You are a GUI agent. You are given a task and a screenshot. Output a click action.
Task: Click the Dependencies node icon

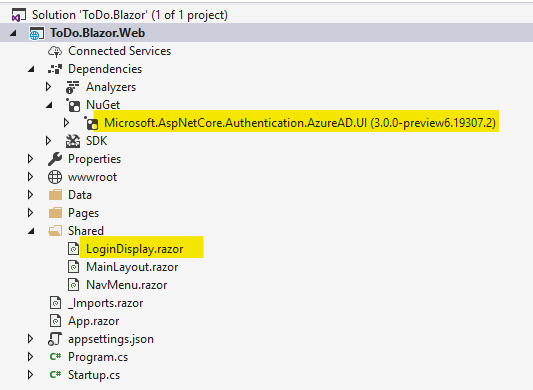[55, 69]
